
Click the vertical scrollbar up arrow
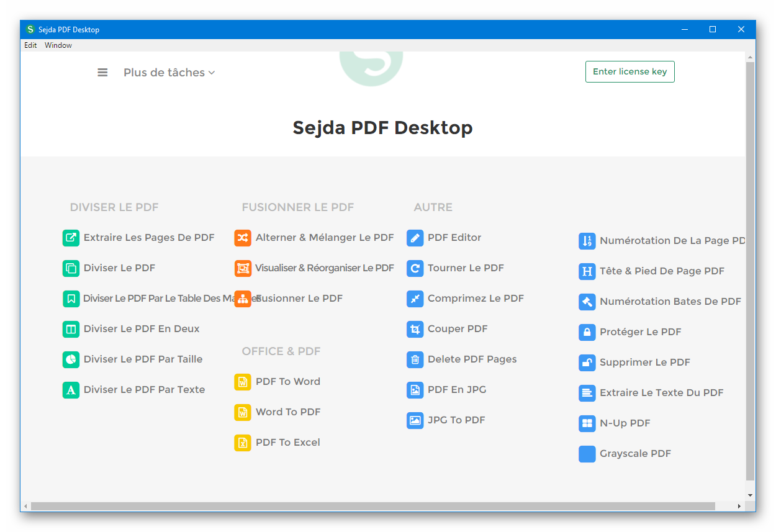[750, 57]
